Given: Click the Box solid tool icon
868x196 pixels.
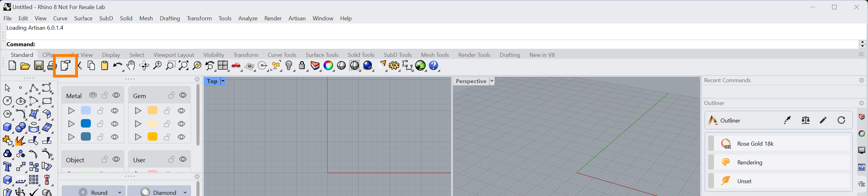Looking at the screenshot, I should click(x=7, y=127).
